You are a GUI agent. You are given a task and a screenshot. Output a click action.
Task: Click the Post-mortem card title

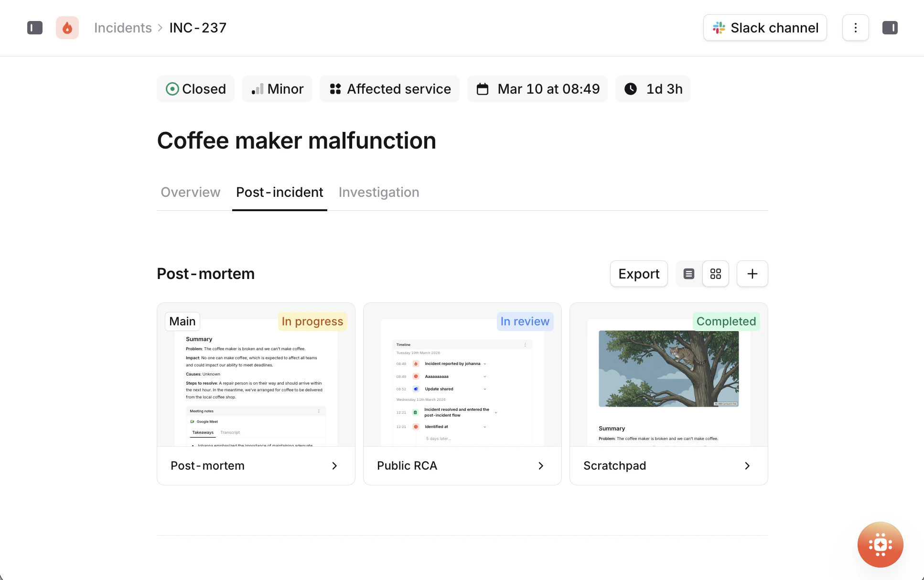(207, 466)
